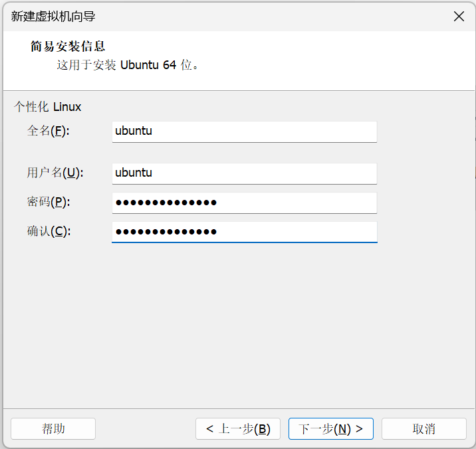Focus the 用户名 username text box
The width and height of the screenshot is (476, 449).
click(x=244, y=173)
